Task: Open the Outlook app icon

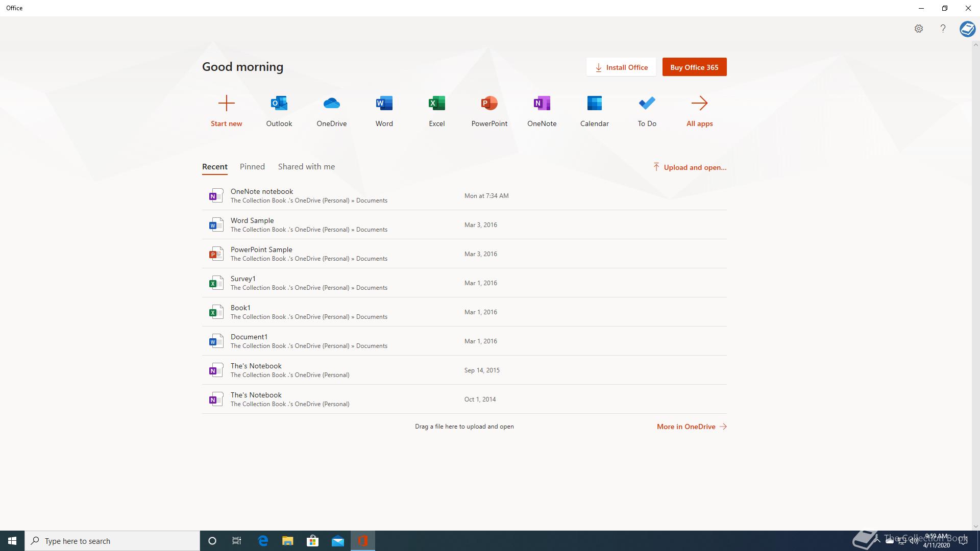Action: click(x=279, y=103)
